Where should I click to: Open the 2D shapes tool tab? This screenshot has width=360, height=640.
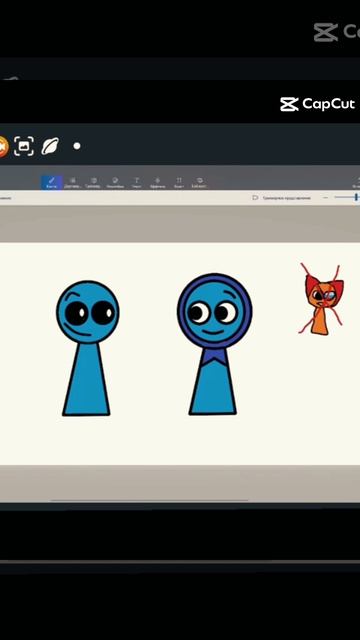73,182
